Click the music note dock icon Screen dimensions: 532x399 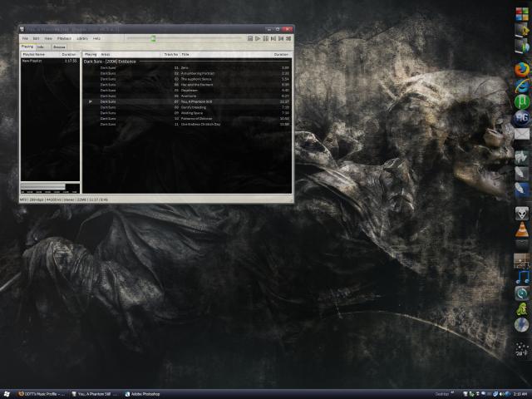point(521,277)
